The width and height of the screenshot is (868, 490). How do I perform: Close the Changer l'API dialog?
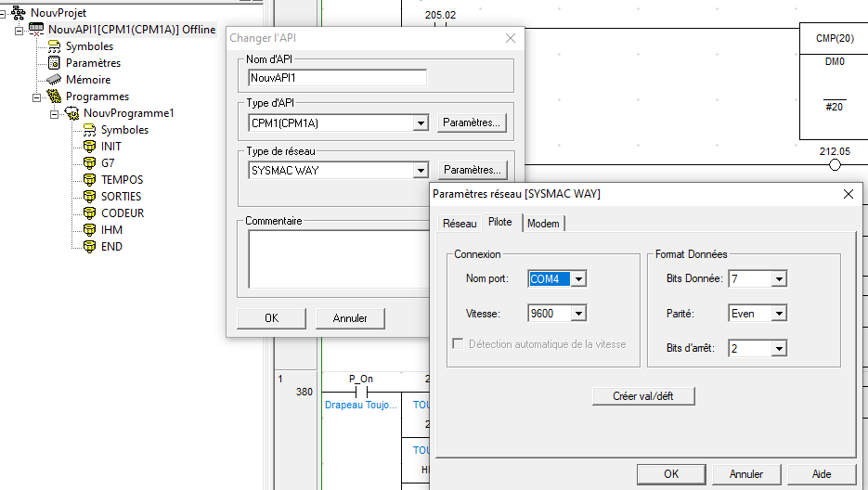pyautogui.click(x=511, y=38)
